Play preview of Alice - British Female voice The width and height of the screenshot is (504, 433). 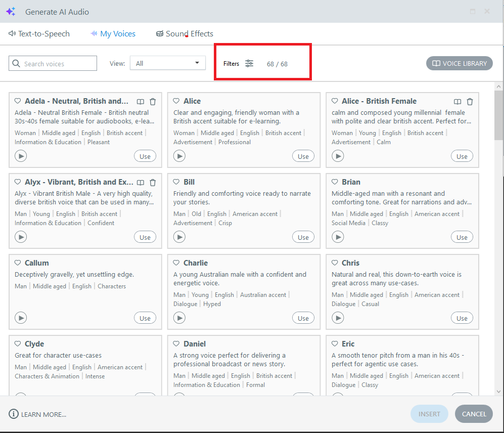pos(337,156)
